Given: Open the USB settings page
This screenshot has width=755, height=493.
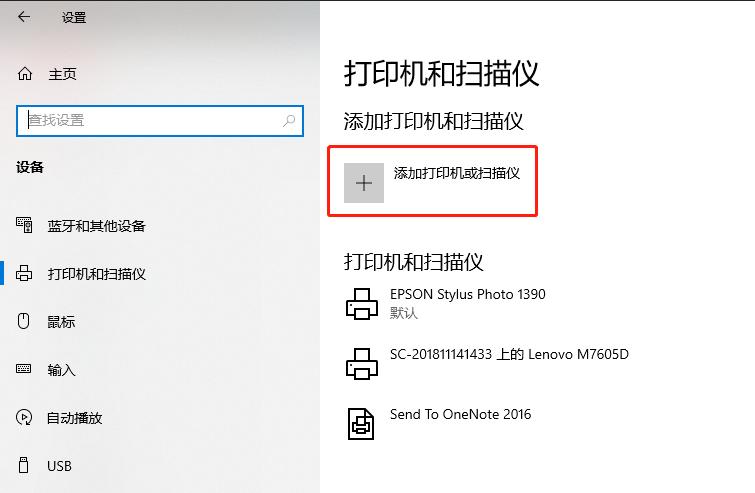Looking at the screenshot, I should (x=59, y=466).
